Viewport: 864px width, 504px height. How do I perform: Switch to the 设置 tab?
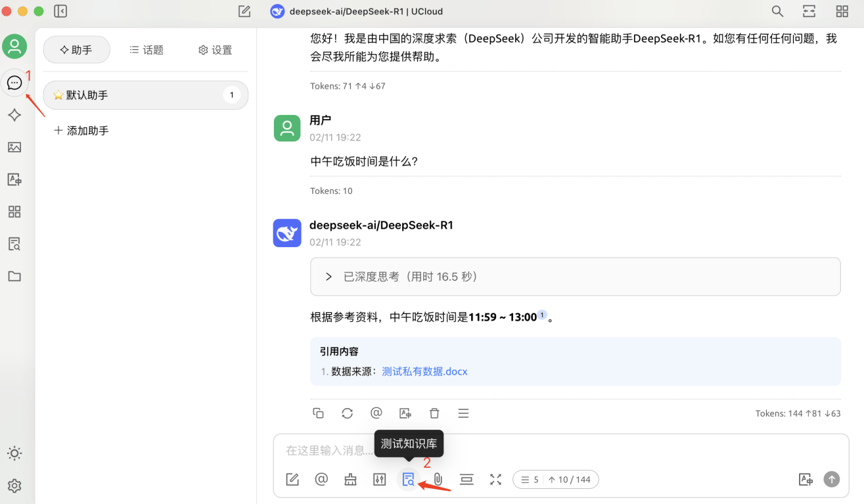tap(215, 49)
